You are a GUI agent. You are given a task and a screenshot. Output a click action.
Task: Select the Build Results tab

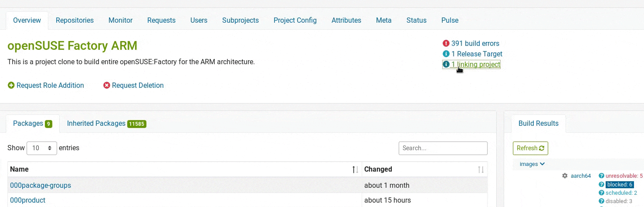pos(538,124)
